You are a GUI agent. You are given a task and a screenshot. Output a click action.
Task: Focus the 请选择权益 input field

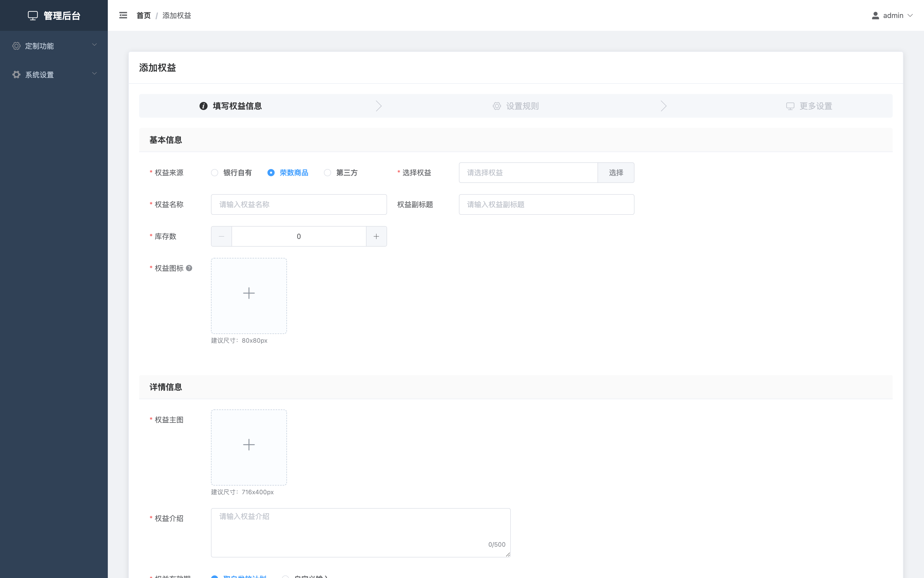(x=528, y=173)
